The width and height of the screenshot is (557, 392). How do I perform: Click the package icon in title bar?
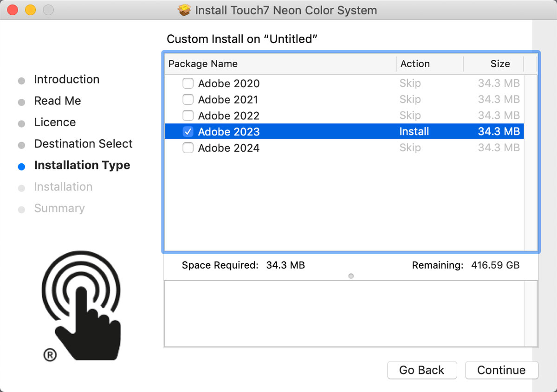click(x=185, y=10)
